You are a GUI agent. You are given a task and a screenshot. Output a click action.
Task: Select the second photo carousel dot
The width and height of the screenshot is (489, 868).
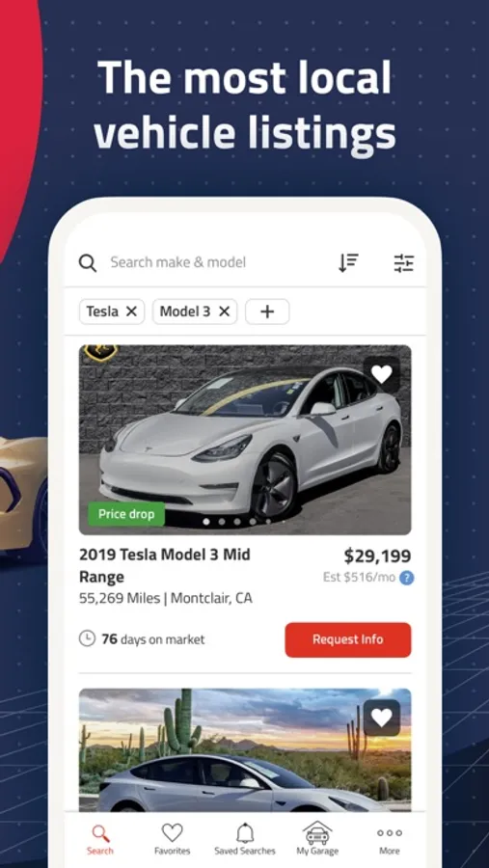click(222, 522)
